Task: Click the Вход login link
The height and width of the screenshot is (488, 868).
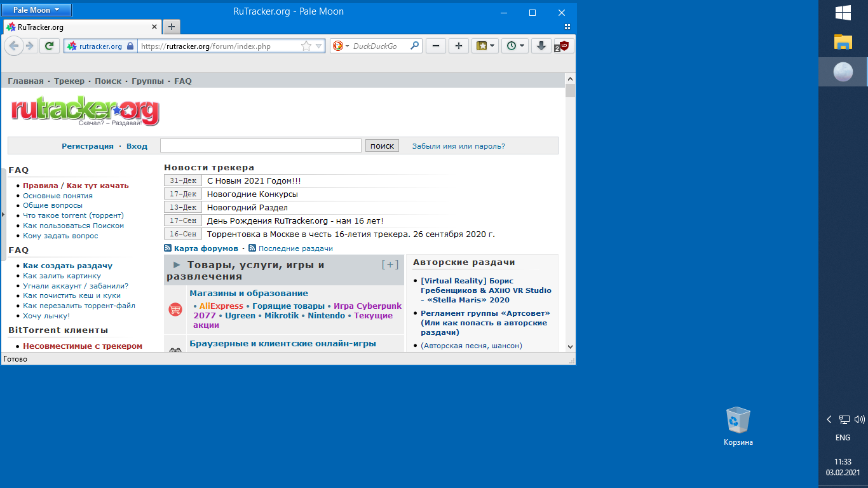Action: pos(137,146)
